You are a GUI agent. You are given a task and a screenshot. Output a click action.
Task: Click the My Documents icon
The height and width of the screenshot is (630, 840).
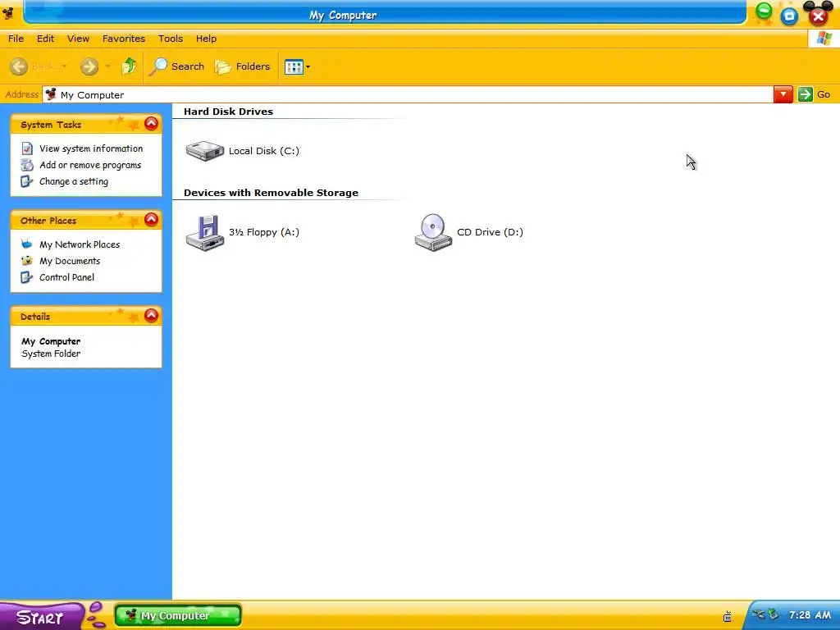[x=27, y=261]
